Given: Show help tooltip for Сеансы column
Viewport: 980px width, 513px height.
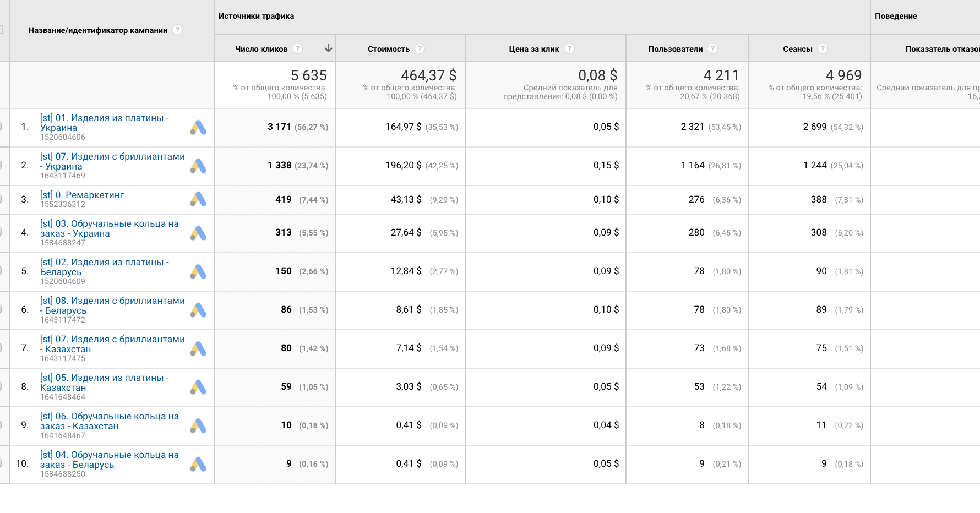Looking at the screenshot, I should [x=823, y=48].
